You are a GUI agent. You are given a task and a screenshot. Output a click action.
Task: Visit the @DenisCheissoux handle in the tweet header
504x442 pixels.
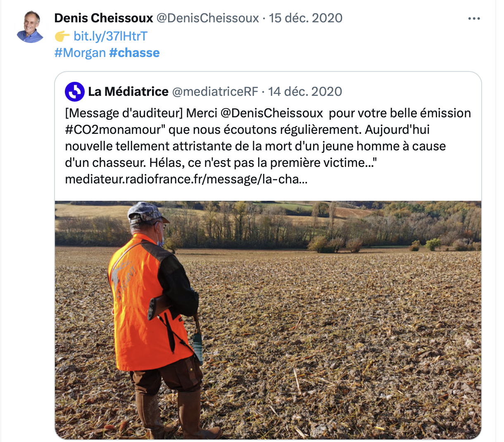tap(208, 18)
